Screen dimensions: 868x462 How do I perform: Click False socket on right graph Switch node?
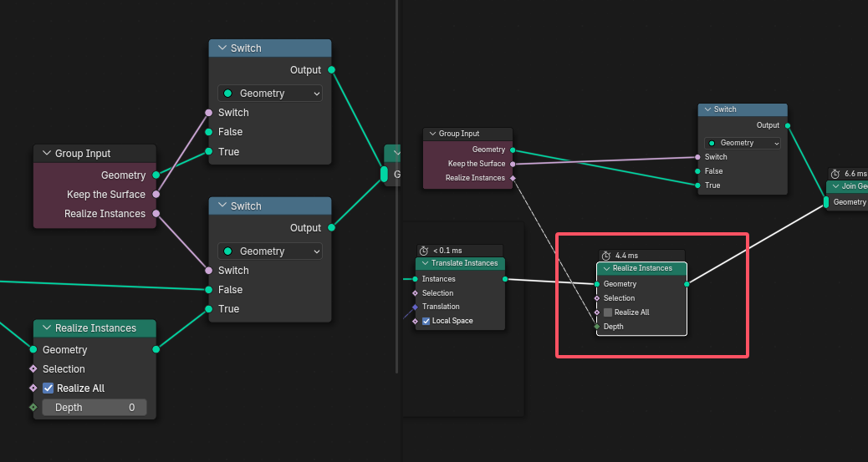(x=697, y=171)
